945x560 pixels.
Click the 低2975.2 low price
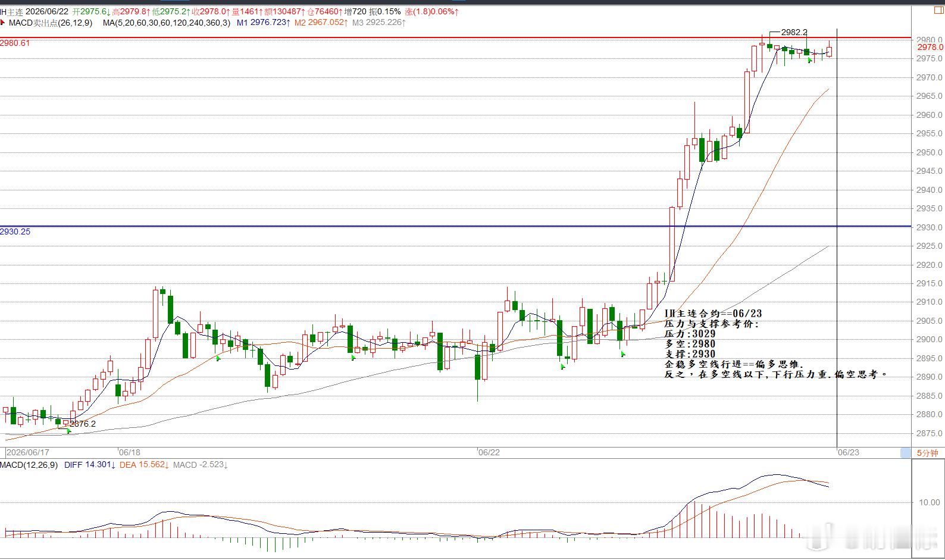click(x=171, y=11)
